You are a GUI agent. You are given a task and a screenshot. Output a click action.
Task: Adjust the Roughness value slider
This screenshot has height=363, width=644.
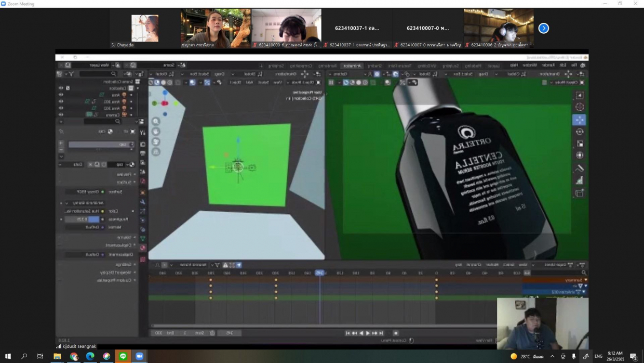[x=83, y=219]
